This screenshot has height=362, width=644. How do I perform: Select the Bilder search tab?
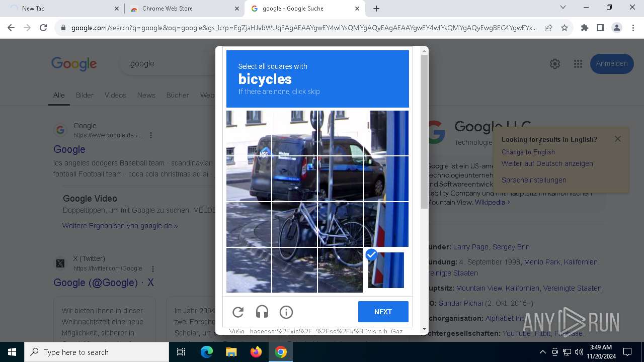coord(85,95)
